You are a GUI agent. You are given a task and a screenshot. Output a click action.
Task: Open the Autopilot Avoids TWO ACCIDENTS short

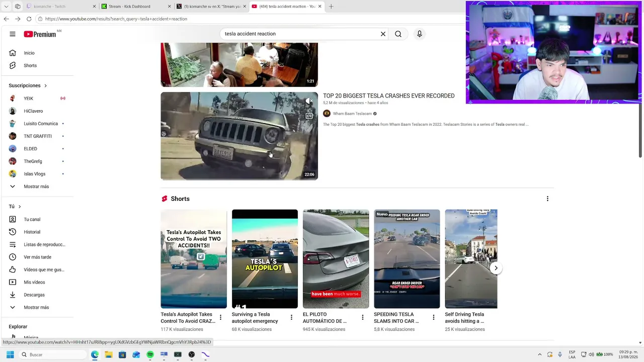[194, 259]
